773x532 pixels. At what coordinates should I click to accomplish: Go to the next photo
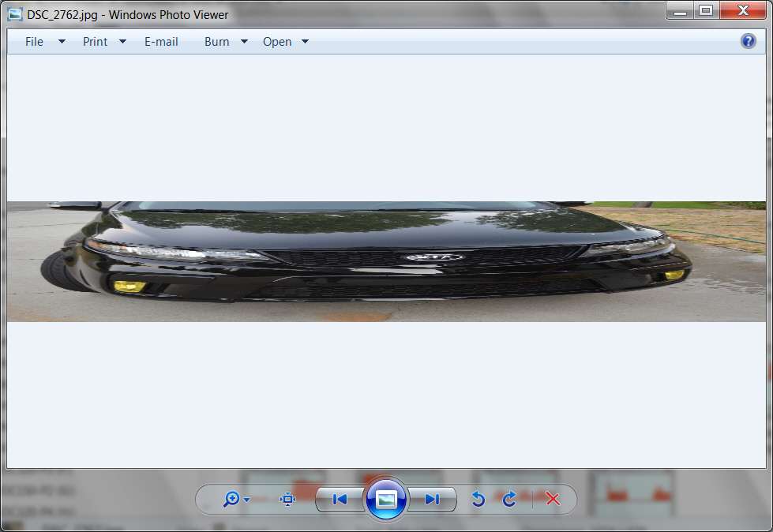point(432,500)
